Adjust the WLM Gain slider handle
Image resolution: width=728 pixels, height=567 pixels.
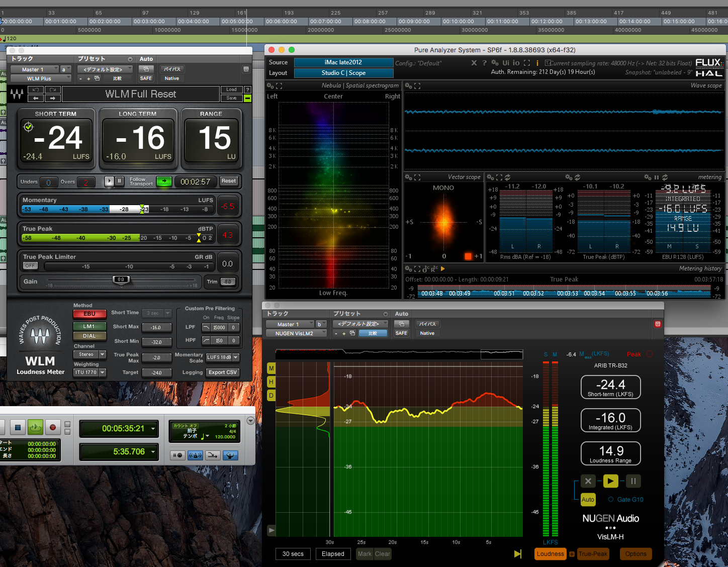click(x=121, y=280)
